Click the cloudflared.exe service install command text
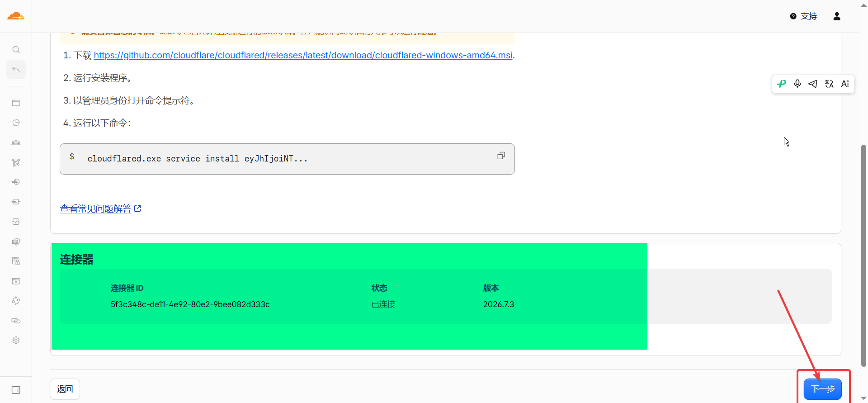This screenshot has height=403, width=868. pos(198,159)
